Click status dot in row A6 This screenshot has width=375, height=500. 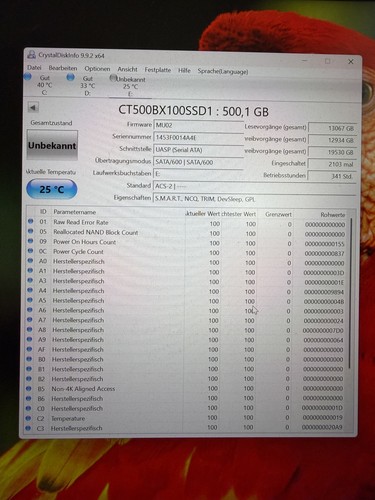point(29,310)
